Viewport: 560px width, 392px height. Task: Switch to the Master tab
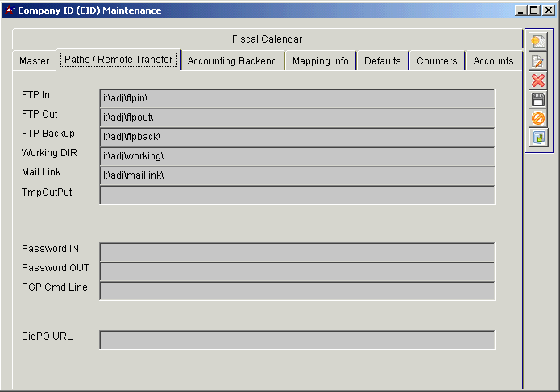tap(35, 61)
